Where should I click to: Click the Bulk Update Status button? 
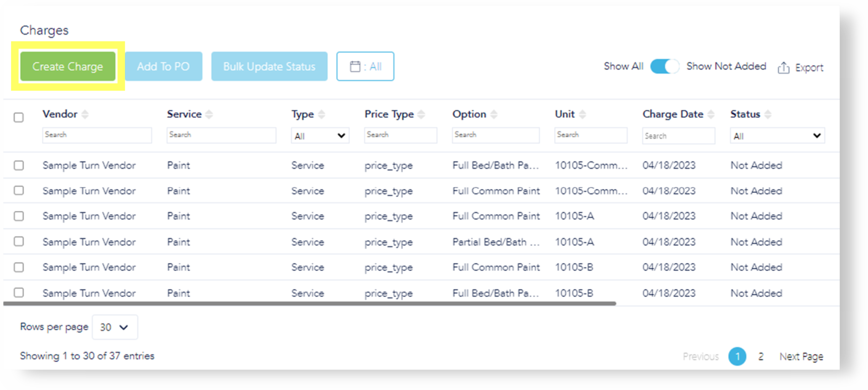point(269,66)
